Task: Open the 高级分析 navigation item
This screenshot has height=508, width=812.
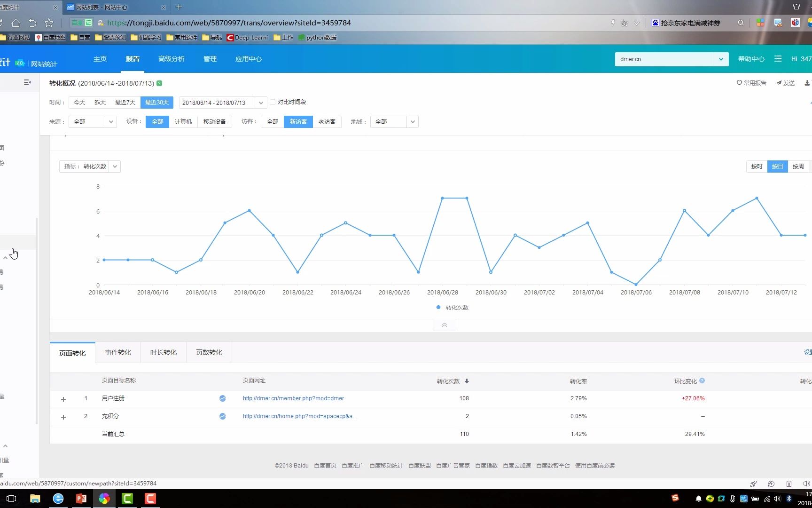Action: coord(172,59)
